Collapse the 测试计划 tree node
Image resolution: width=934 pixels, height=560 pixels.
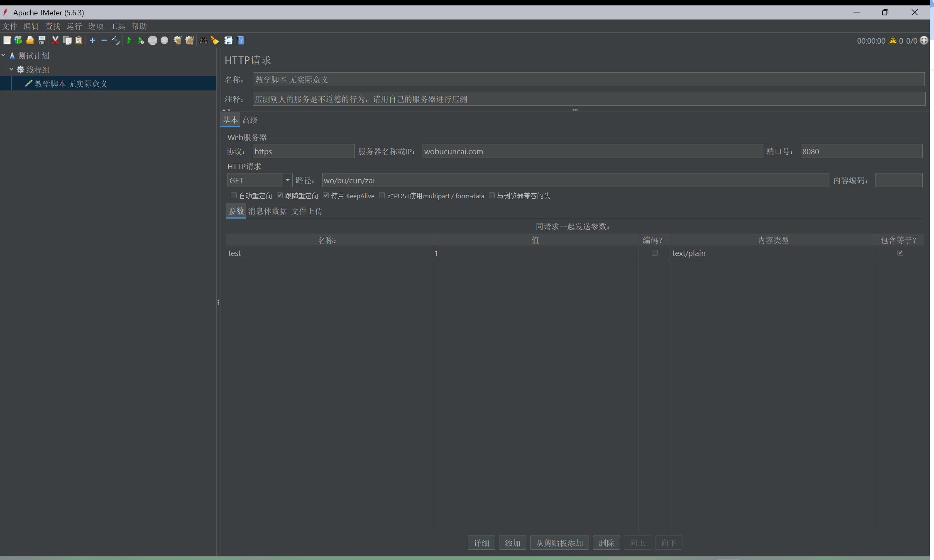pos(3,55)
